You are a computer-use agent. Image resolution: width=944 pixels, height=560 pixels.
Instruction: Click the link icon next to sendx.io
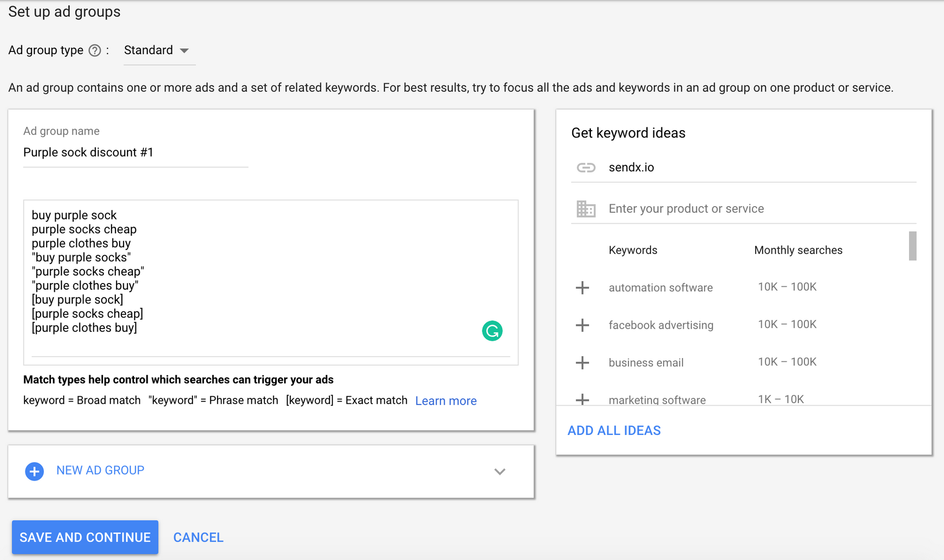pyautogui.click(x=586, y=167)
